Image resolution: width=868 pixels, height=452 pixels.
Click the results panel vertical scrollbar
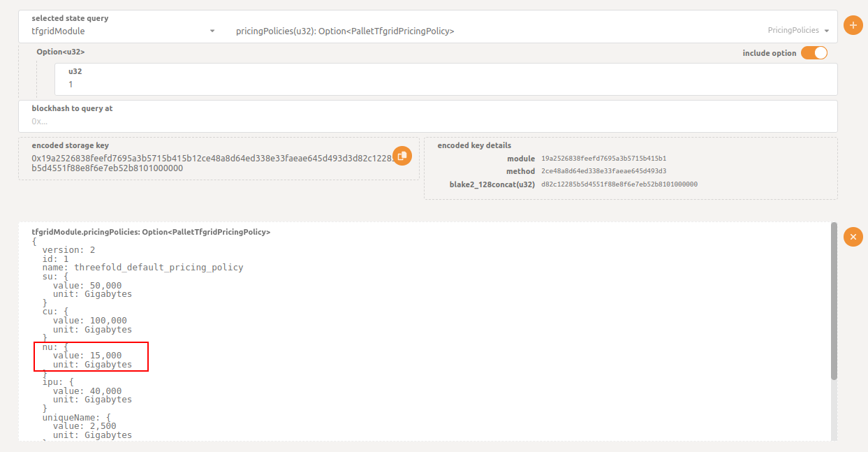click(x=834, y=300)
